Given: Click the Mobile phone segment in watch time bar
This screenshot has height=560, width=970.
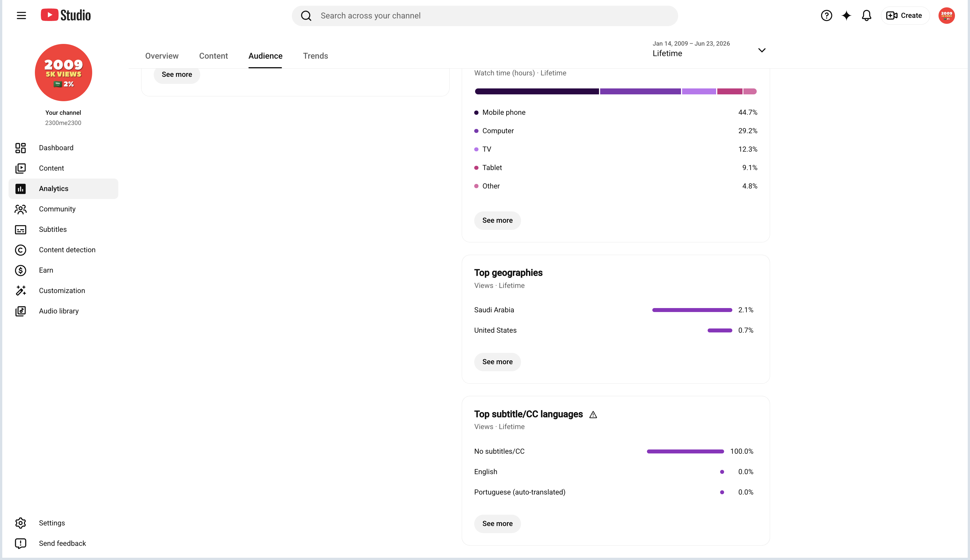Looking at the screenshot, I should pos(537,91).
